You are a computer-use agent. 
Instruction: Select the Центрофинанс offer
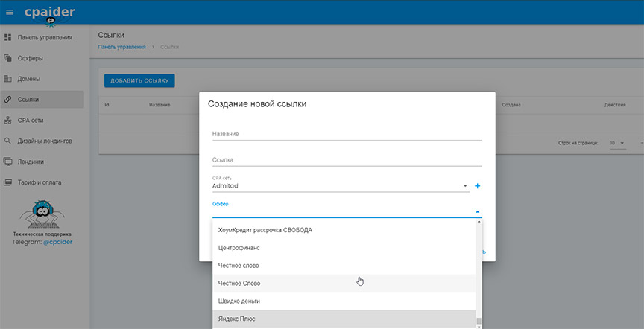click(x=344, y=248)
